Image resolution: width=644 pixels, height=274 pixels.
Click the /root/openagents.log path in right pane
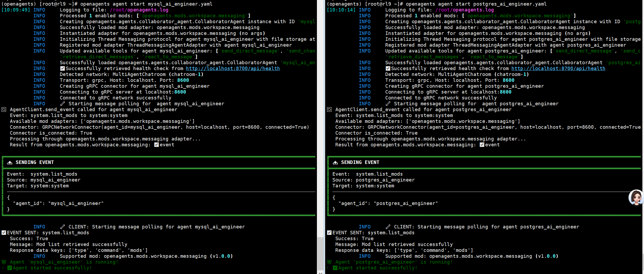pyautogui.click(x=465, y=10)
